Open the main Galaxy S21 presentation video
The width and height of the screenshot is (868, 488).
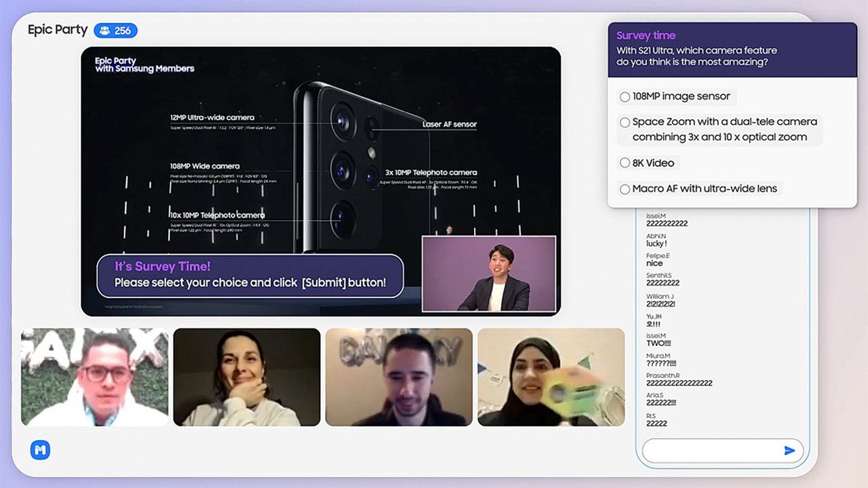pos(321,181)
